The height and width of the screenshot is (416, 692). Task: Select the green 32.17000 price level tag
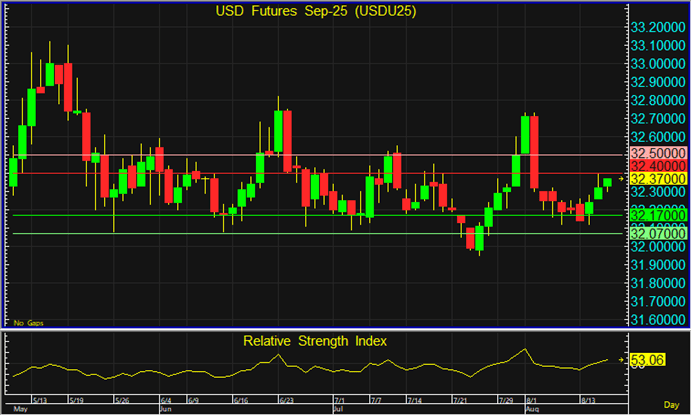pos(657,215)
